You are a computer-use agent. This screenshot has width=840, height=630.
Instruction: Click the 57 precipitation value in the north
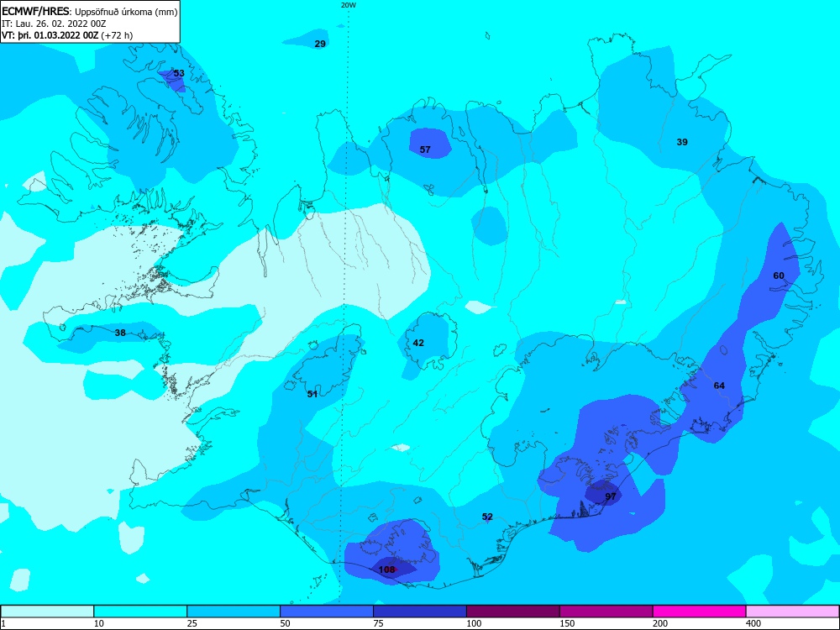[425, 150]
